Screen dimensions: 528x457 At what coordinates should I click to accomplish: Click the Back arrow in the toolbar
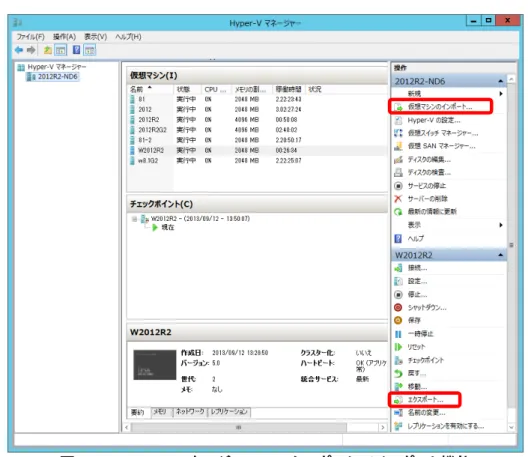point(19,50)
